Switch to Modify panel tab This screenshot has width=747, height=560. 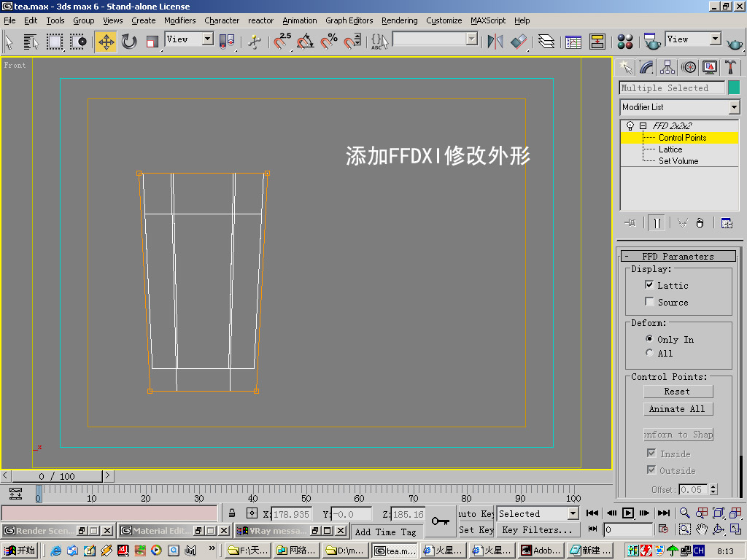tap(646, 67)
